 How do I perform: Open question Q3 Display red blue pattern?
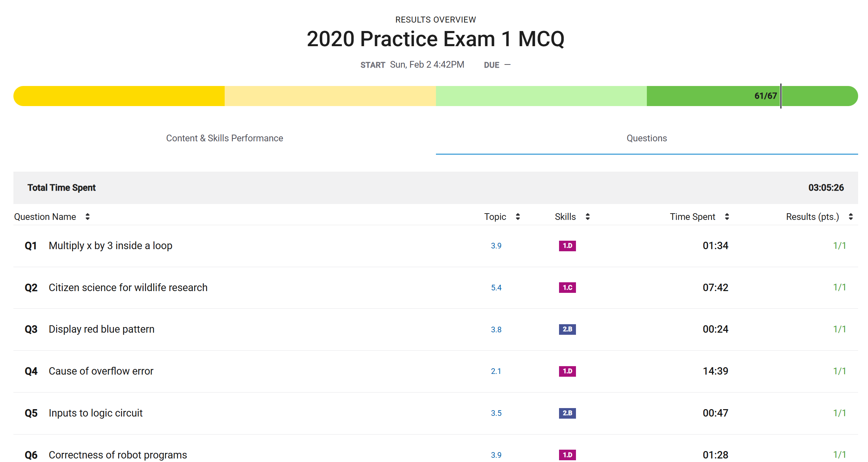pyautogui.click(x=101, y=329)
